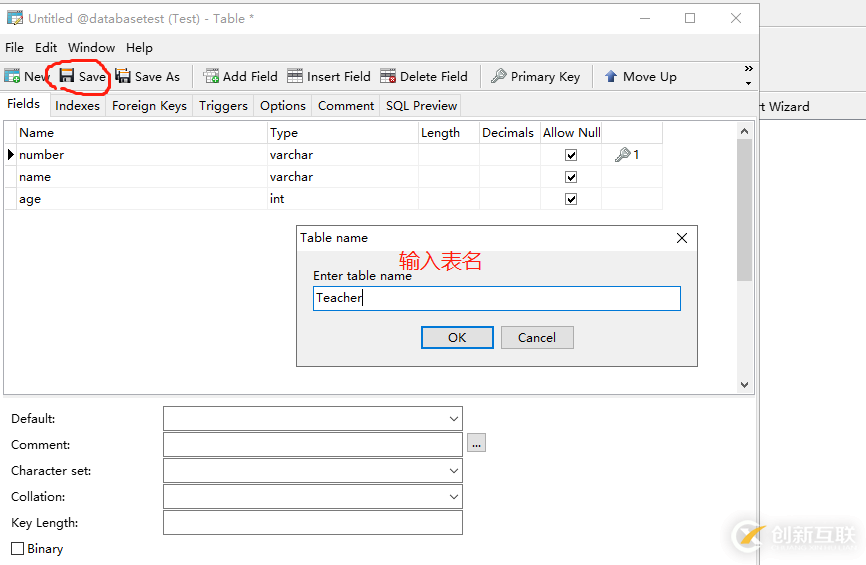
Task: Click the Save As toolbar button
Action: (147, 76)
